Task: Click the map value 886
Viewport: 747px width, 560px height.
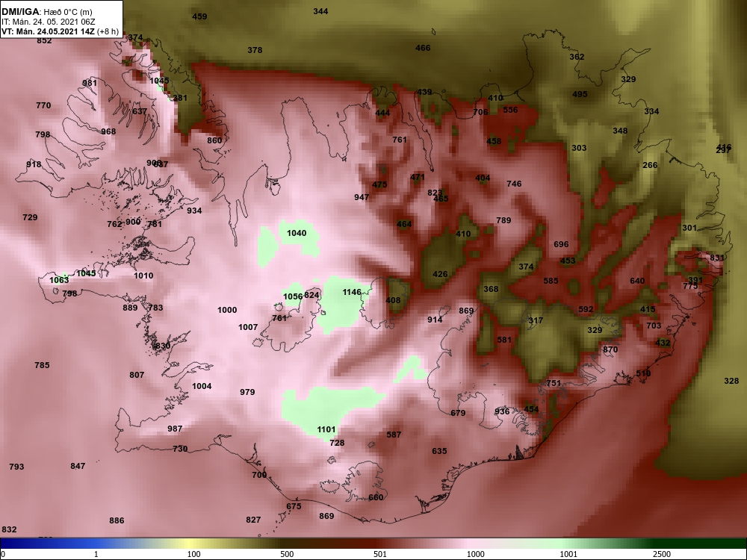Action: 117,520
